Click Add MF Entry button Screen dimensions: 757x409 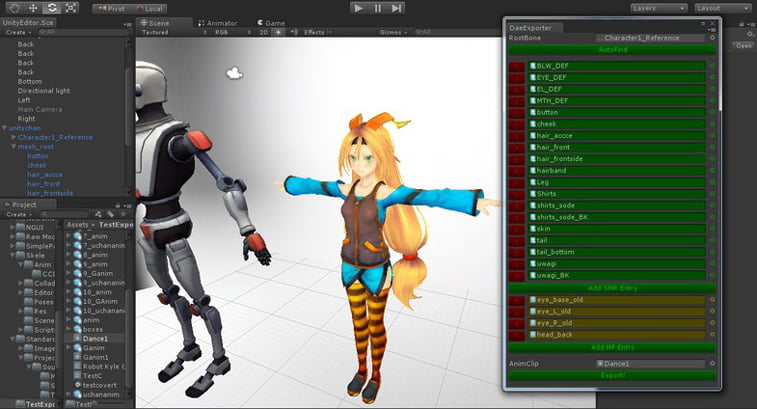[x=612, y=348]
